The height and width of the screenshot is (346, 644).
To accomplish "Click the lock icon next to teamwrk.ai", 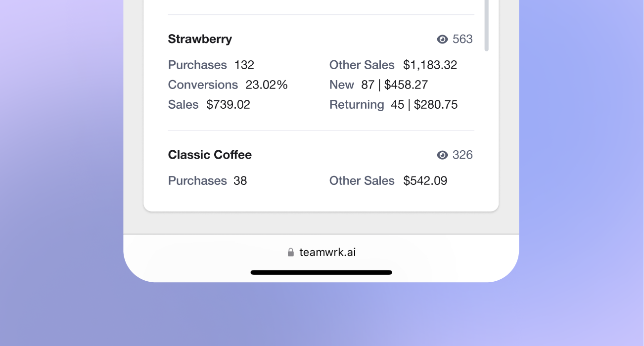I will (x=291, y=252).
